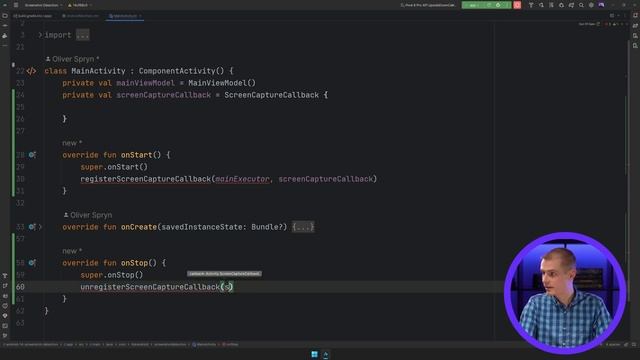Click the unregisterScreenCaptureCallback call

point(150,287)
